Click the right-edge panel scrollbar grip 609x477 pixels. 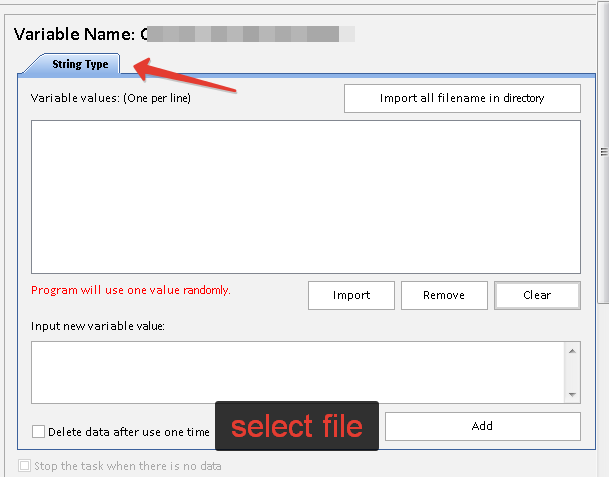point(604,152)
